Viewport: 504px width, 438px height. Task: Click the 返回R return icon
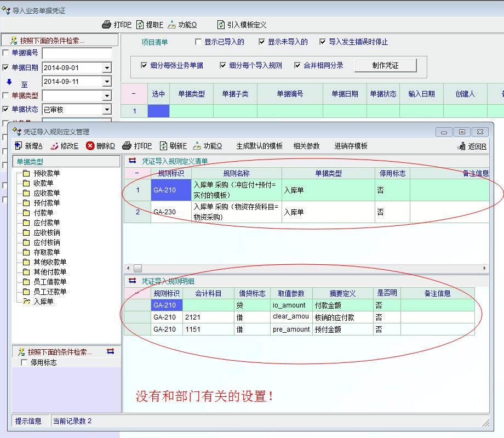461,146
